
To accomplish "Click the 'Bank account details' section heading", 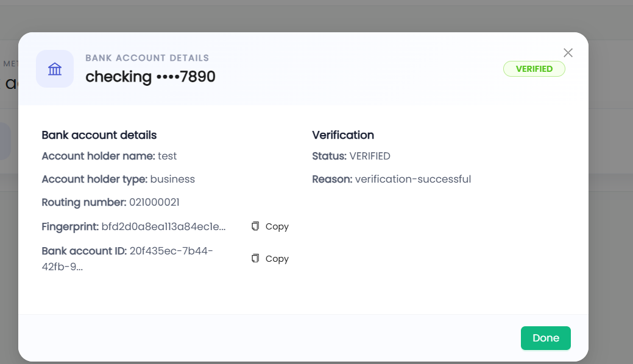I will click(x=99, y=135).
